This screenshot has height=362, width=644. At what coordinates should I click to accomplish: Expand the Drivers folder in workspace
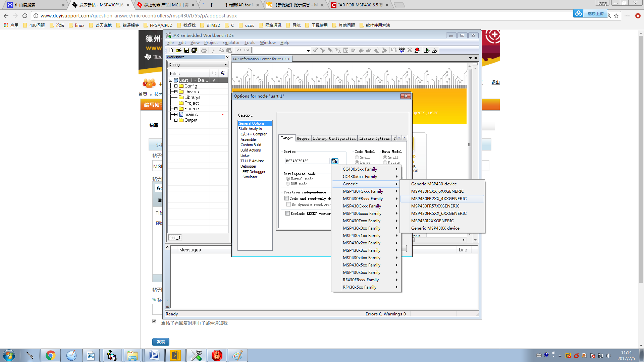pyautogui.click(x=176, y=92)
